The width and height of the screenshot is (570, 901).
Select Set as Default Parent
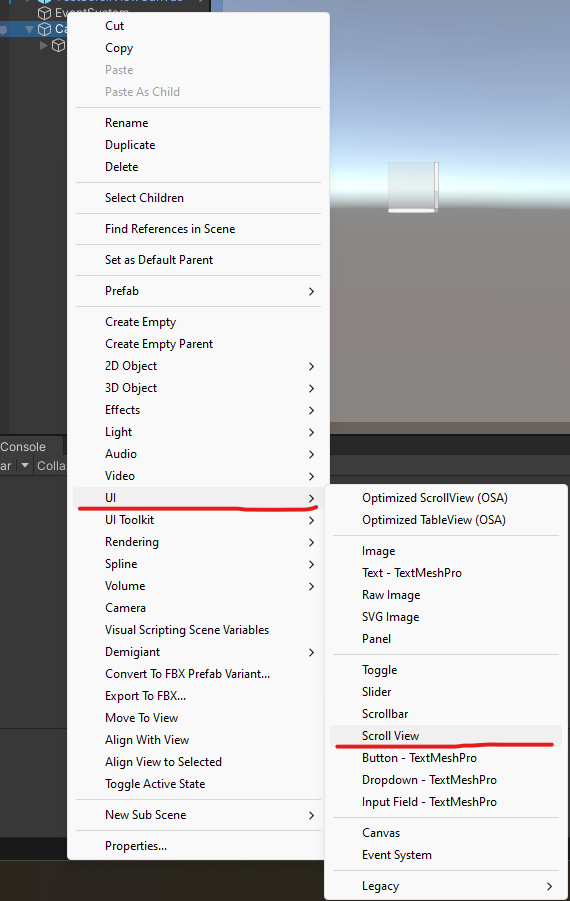tap(198, 260)
